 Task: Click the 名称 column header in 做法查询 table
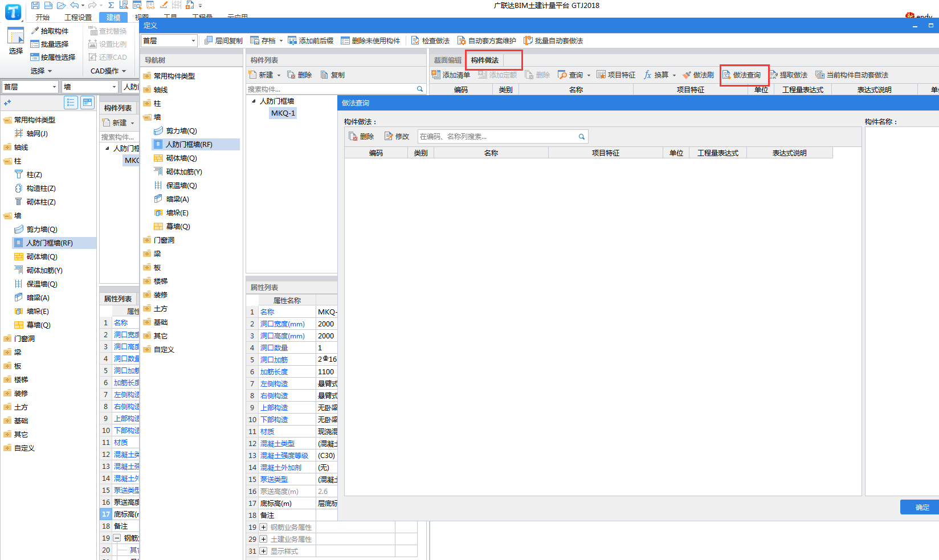tap(491, 153)
